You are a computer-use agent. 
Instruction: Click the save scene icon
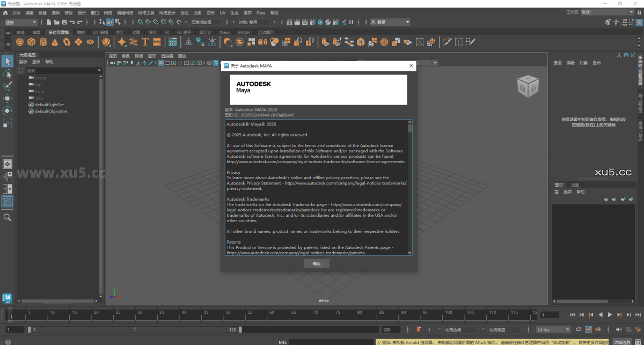pos(64,22)
